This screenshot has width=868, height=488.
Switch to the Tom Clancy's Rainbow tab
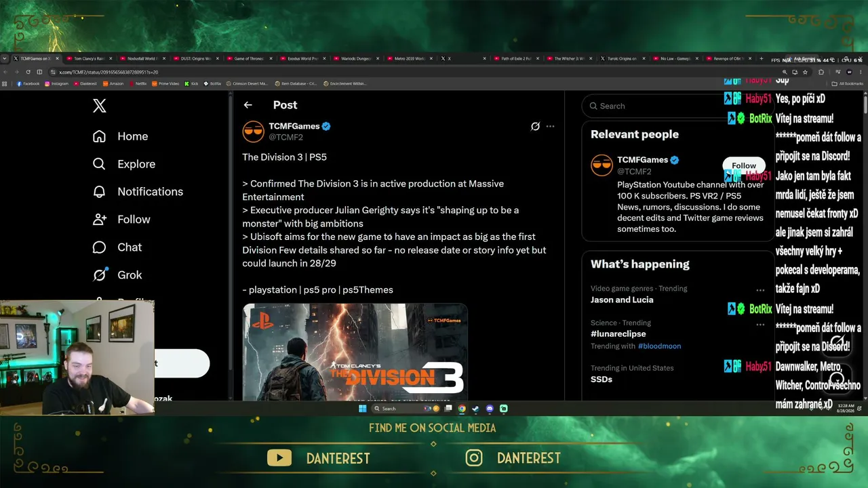tap(88, 59)
